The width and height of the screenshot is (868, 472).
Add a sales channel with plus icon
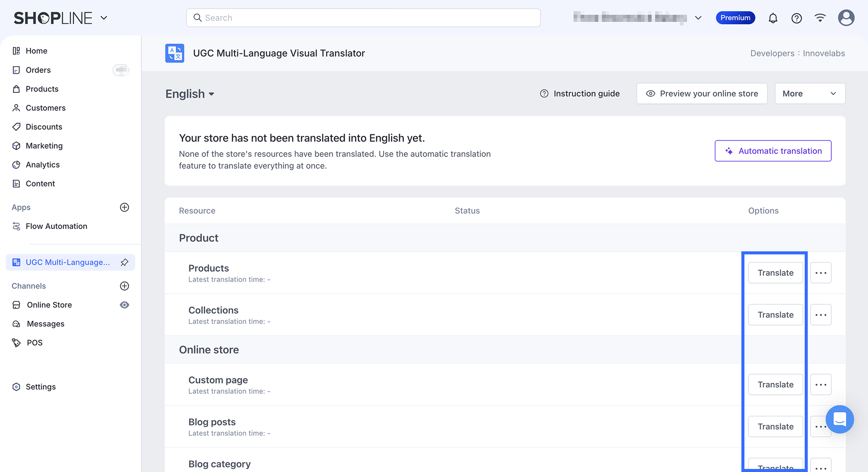coord(124,286)
